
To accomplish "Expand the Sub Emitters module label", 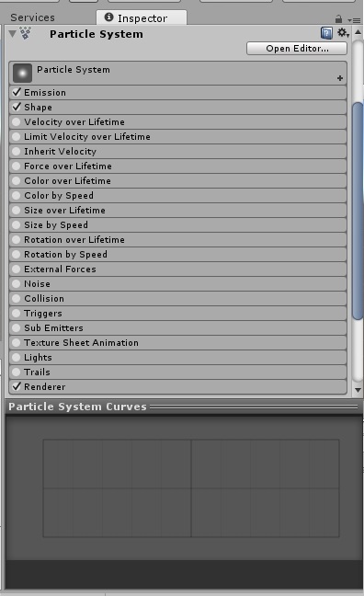I will tap(53, 328).
